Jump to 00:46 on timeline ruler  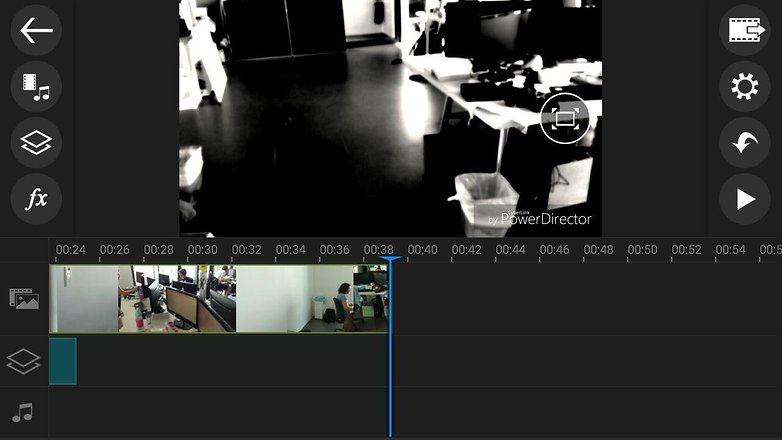click(553, 250)
